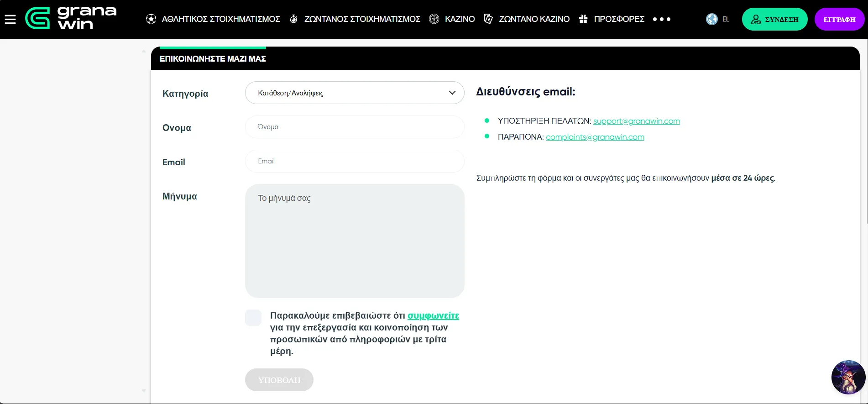Tick the personal data consent checkbox
This screenshot has height=404, width=868.
(x=253, y=318)
